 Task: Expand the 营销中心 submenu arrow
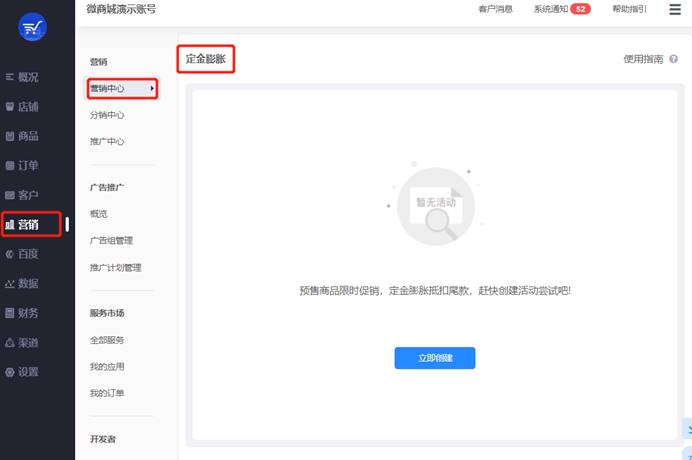[x=152, y=89]
